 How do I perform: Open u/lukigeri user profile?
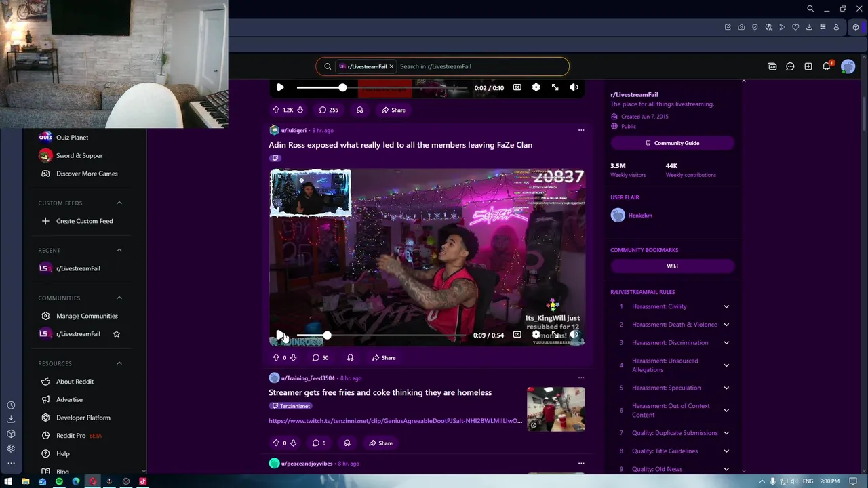point(294,130)
